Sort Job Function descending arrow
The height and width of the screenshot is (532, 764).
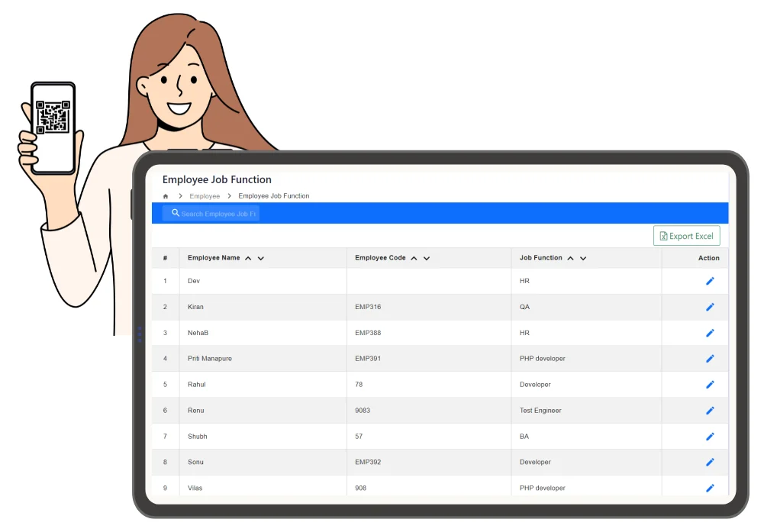[x=583, y=259]
